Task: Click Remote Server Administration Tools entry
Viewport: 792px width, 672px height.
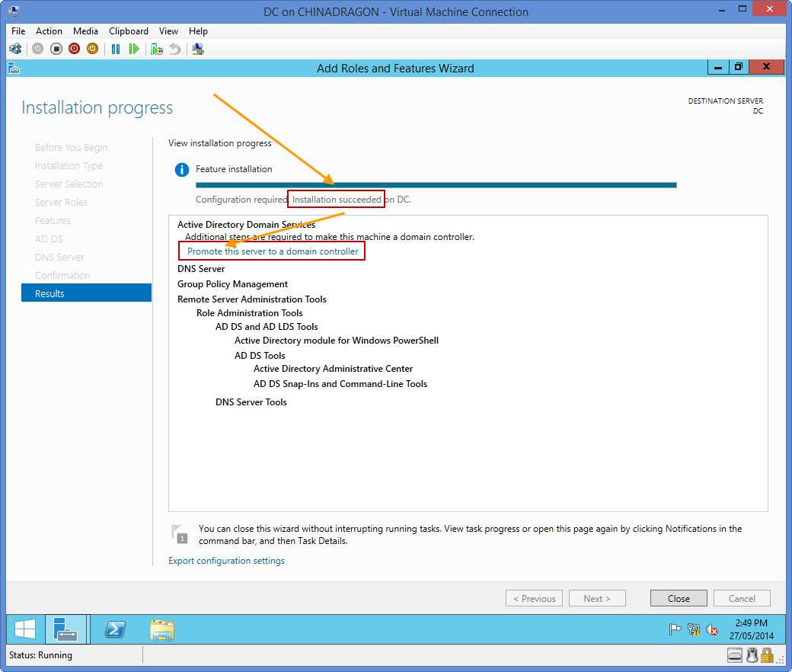Action: click(251, 299)
